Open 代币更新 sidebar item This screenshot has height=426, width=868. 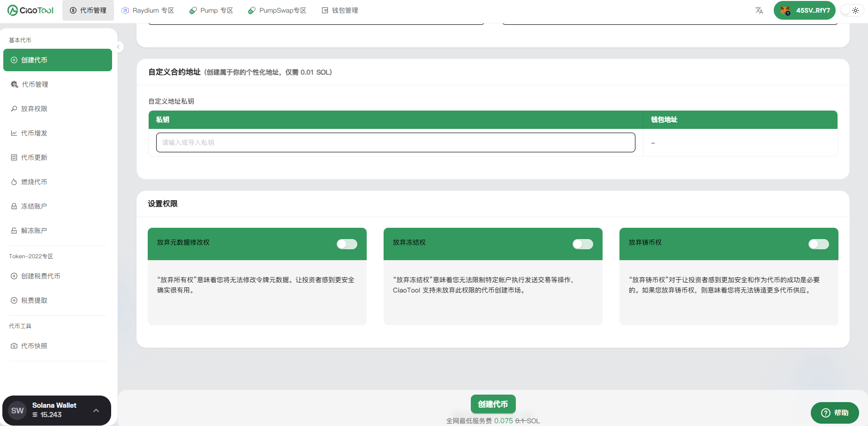[x=58, y=157]
